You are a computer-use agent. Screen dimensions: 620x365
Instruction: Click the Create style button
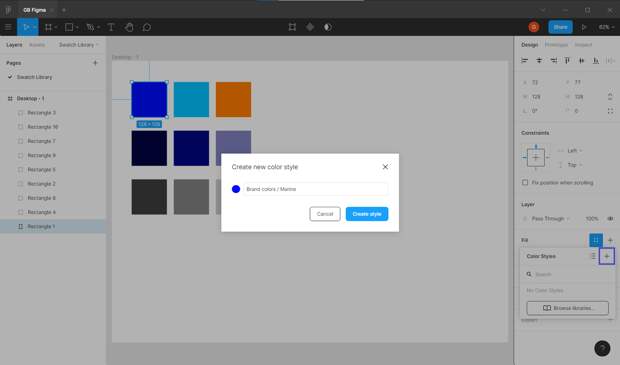367,214
